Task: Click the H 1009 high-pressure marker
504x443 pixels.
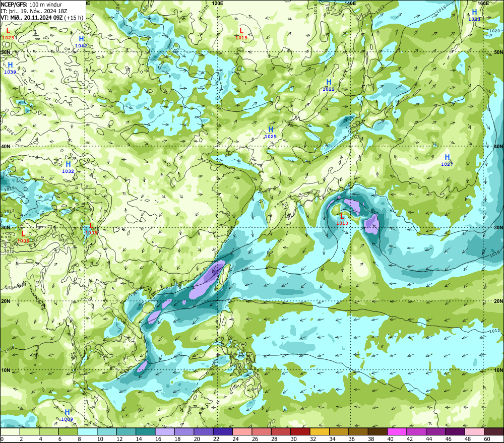Action: tap(67, 415)
